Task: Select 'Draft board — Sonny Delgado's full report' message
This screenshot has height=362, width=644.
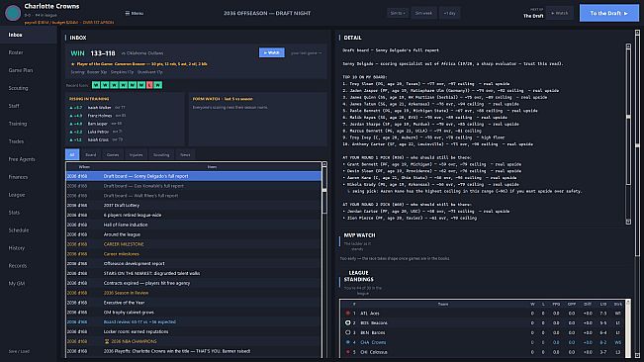Action: click(x=194, y=176)
